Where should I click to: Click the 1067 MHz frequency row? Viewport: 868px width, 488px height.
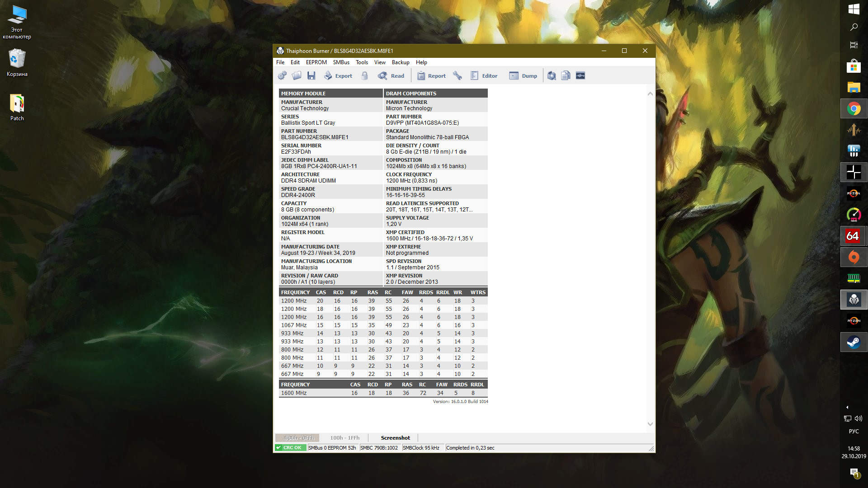383,325
